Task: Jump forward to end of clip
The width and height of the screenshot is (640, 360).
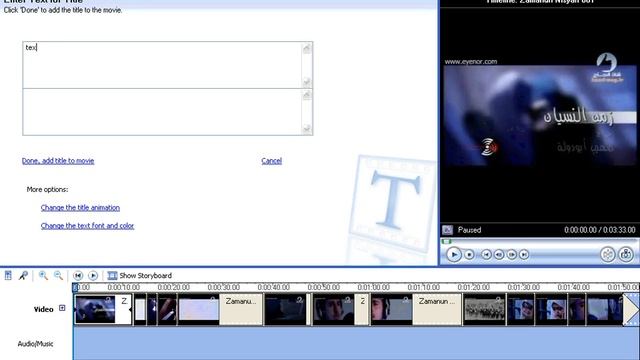Action: (x=524, y=255)
